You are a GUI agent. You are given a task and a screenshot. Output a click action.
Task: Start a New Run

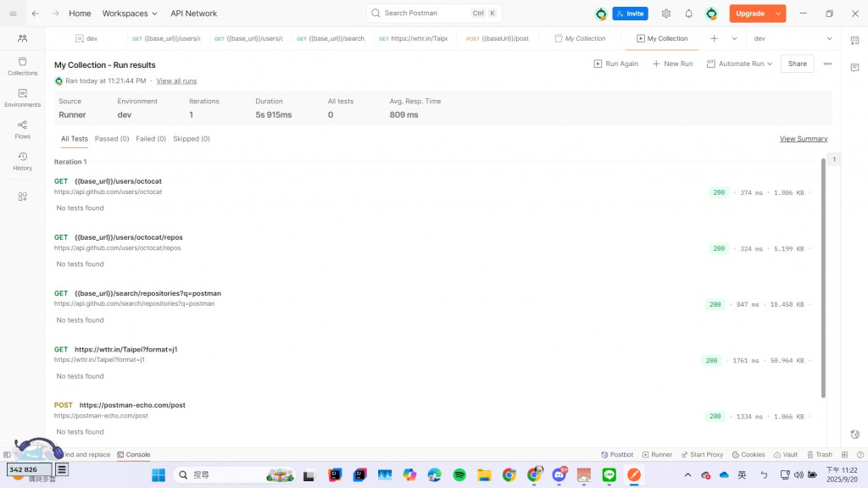(x=672, y=64)
